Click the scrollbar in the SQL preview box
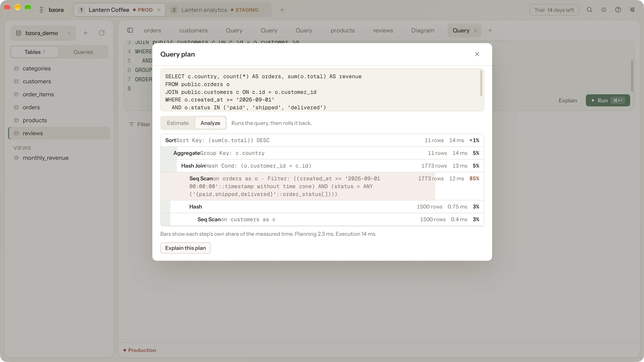Screen dimensions: 644x362 tap(481, 83)
